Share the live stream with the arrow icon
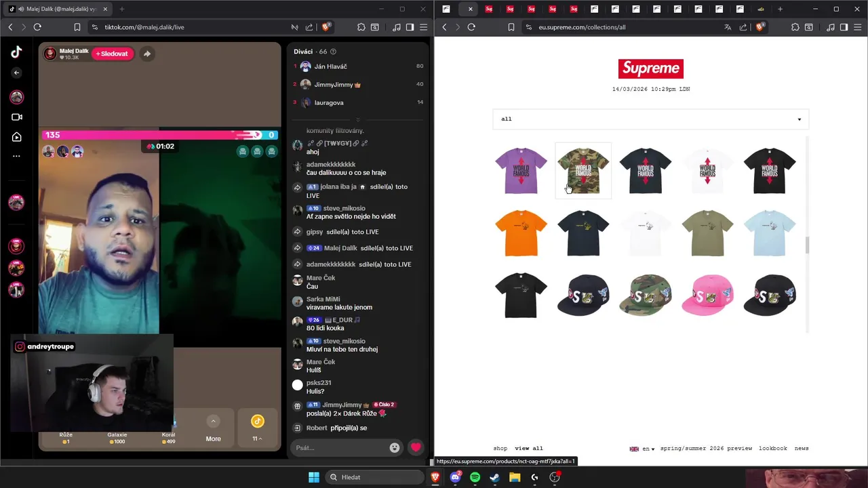The image size is (868, 488). (x=146, y=54)
